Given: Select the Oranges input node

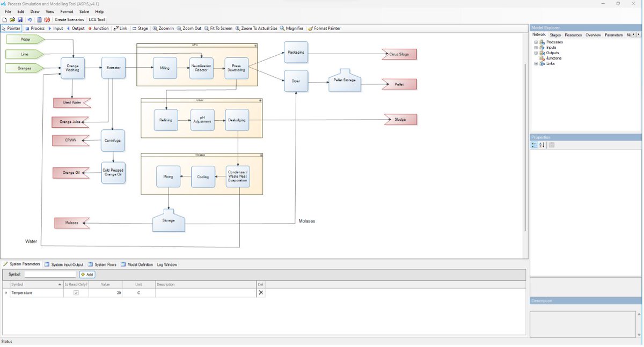Looking at the screenshot, I should coord(25,68).
